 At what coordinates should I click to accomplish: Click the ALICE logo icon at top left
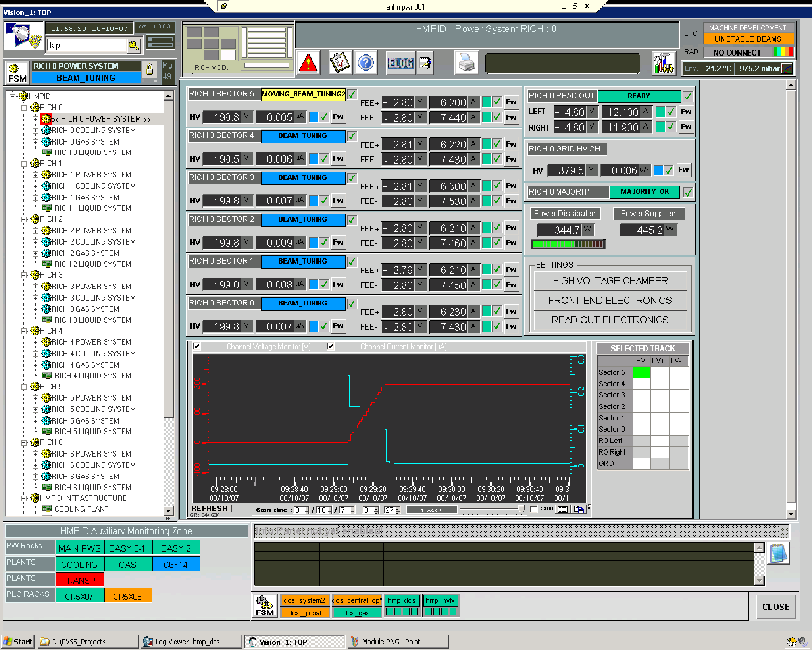pyautogui.click(x=23, y=36)
